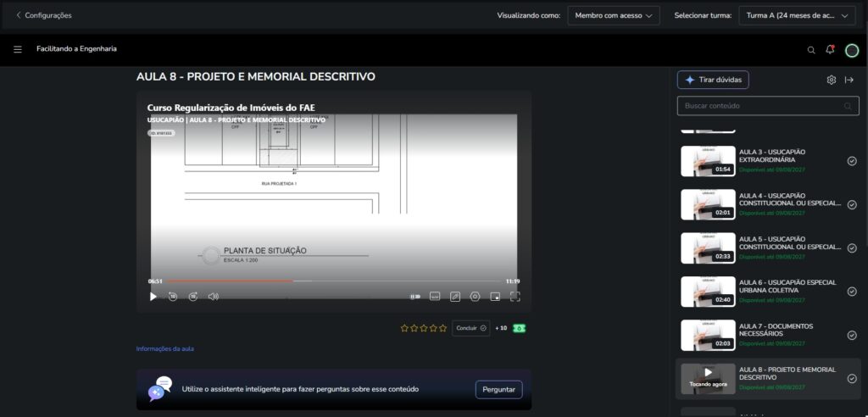This screenshot has width=868, height=417.
Task: Rewind the video 10 seconds
Action: [173, 297]
